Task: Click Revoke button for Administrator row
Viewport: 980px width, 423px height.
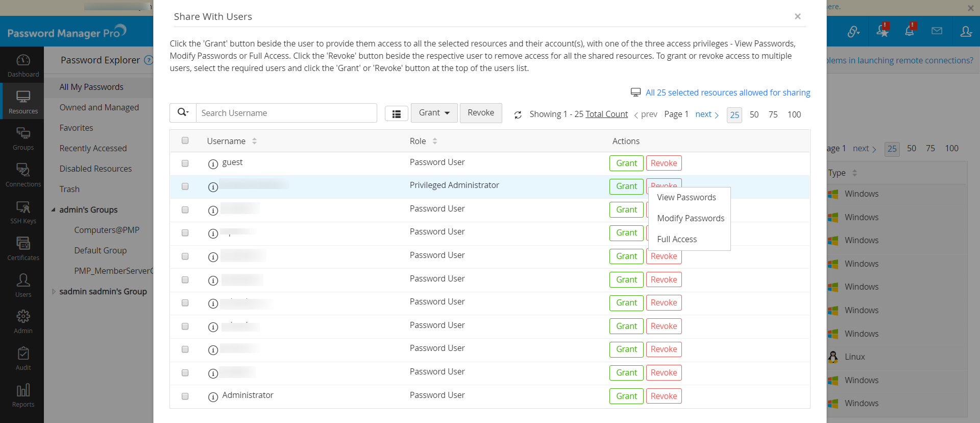Action: (664, 396)
